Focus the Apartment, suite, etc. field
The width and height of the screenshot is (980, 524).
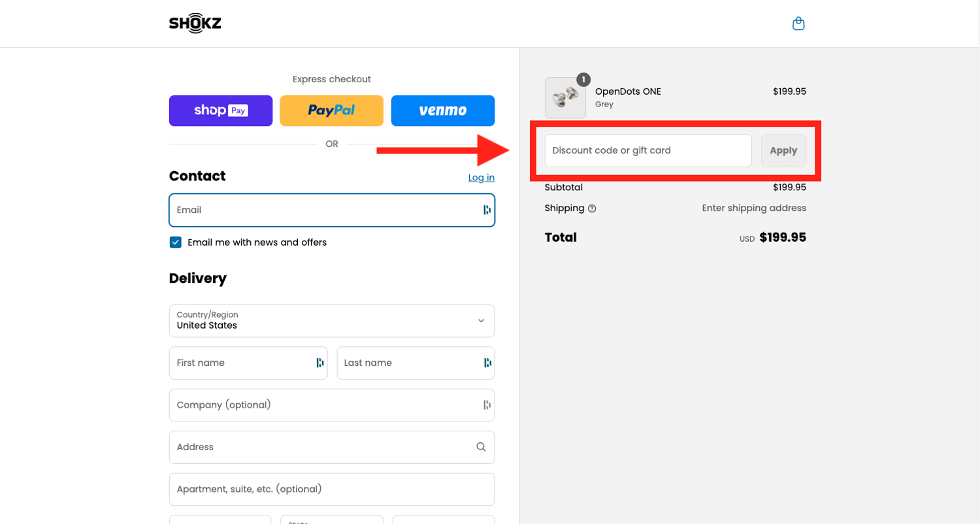[x=331, y=489]
